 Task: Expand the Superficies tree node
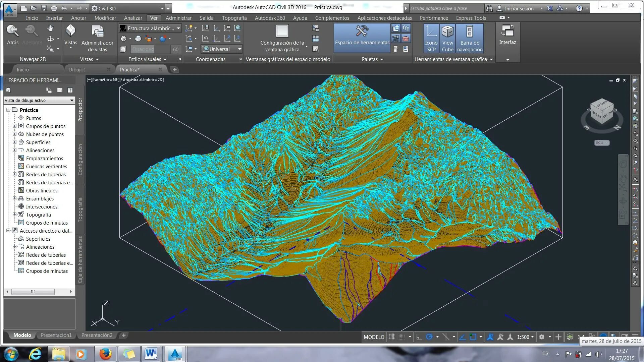coord(14,142)
